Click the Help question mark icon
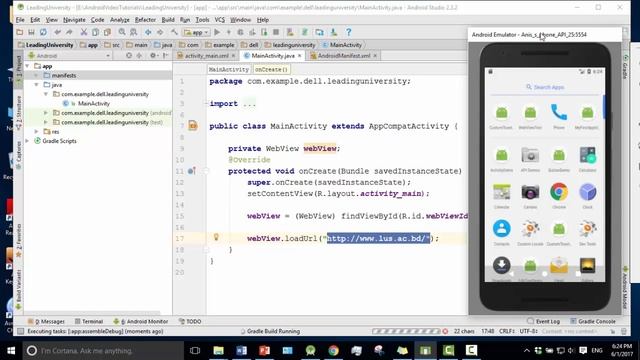Viewport: 640px width, 360px height. coord(349,32)
